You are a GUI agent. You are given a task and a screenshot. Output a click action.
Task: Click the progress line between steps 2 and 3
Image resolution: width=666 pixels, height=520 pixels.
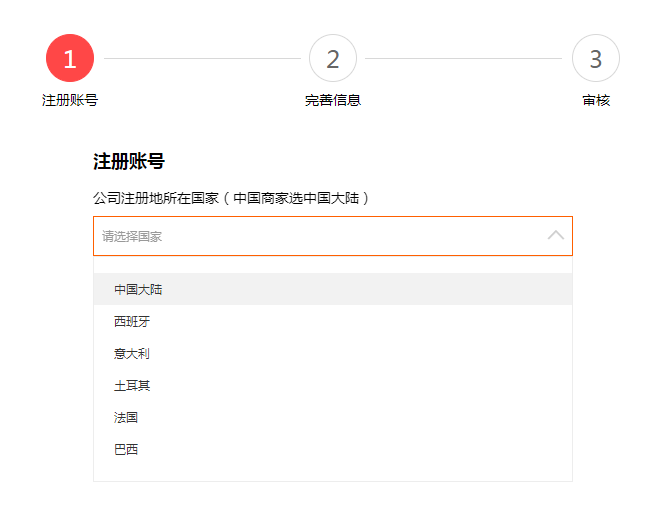point(464,58)
